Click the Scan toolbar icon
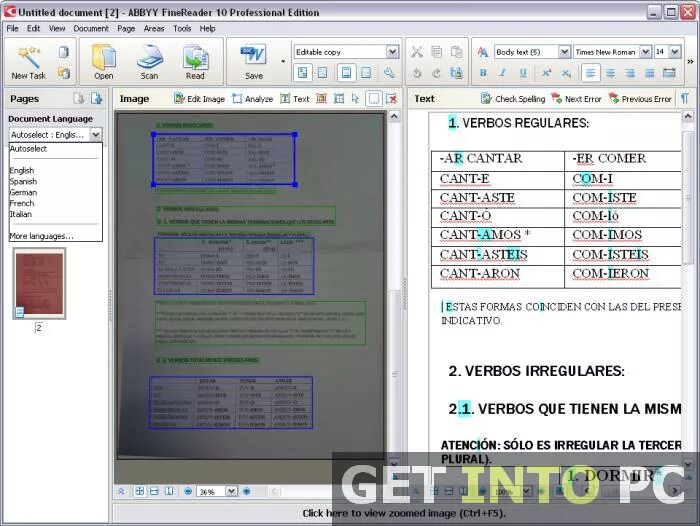 149,57
